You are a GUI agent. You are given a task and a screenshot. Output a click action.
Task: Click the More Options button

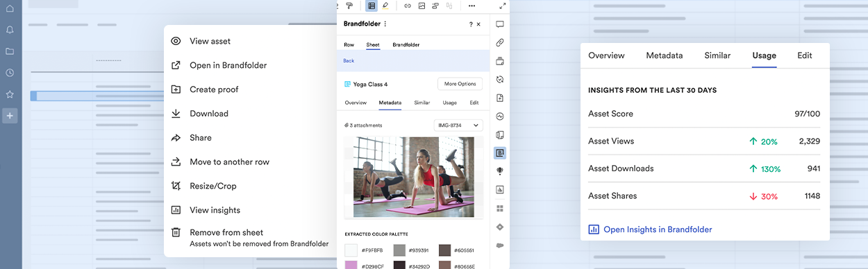460,84
